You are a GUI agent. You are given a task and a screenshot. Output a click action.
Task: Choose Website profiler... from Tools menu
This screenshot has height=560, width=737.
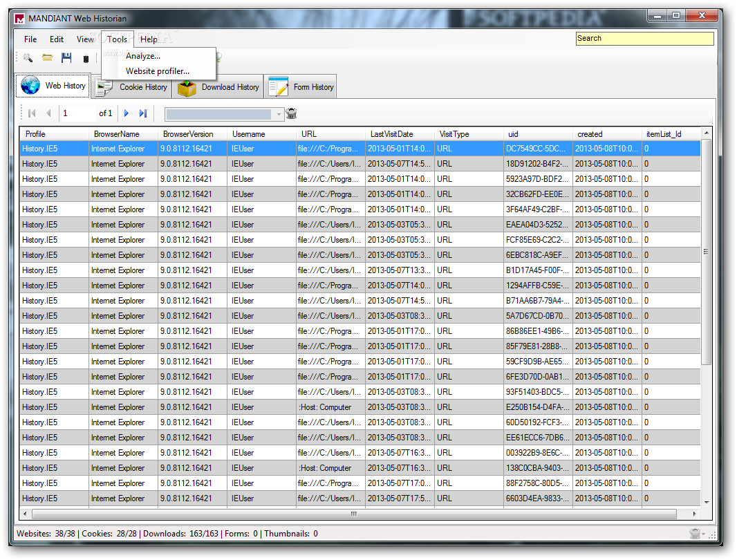point(158,71)
